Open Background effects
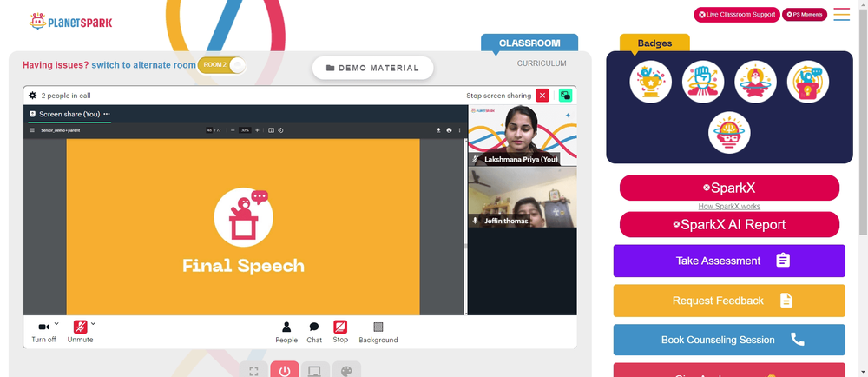Viewport: 868px width, 377px height. 378,332
